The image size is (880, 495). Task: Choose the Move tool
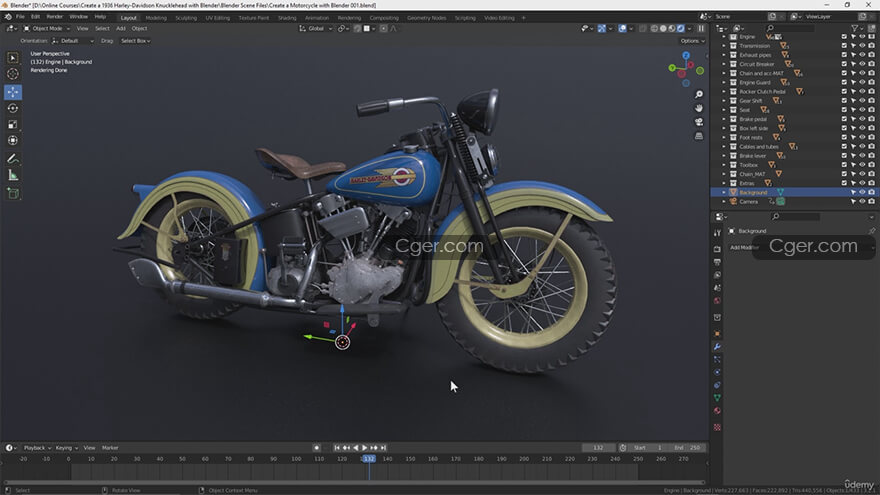click(x=12, y=92)
